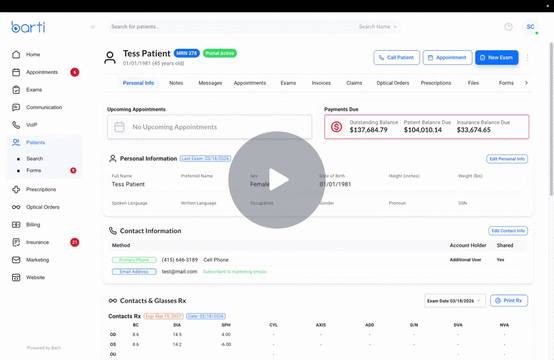
Task: Open the Exam Date 03/18/2026 dropdown
Action: tap(454, 301)
